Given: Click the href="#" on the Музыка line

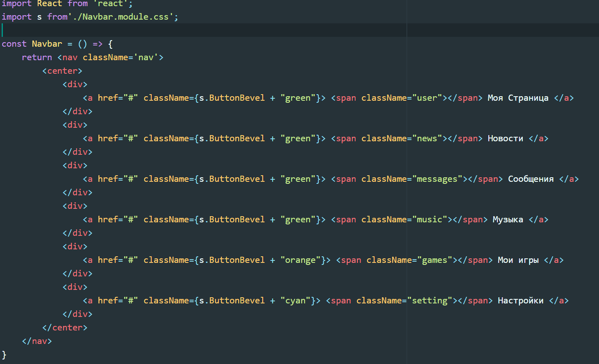Looking at the screenshot, I should click(118, 219).
